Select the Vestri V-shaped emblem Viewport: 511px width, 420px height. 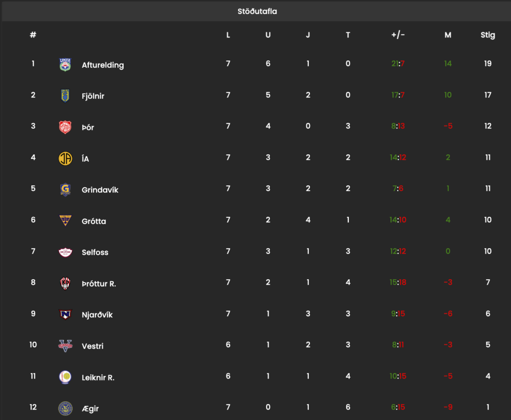[x=65, y=346]
